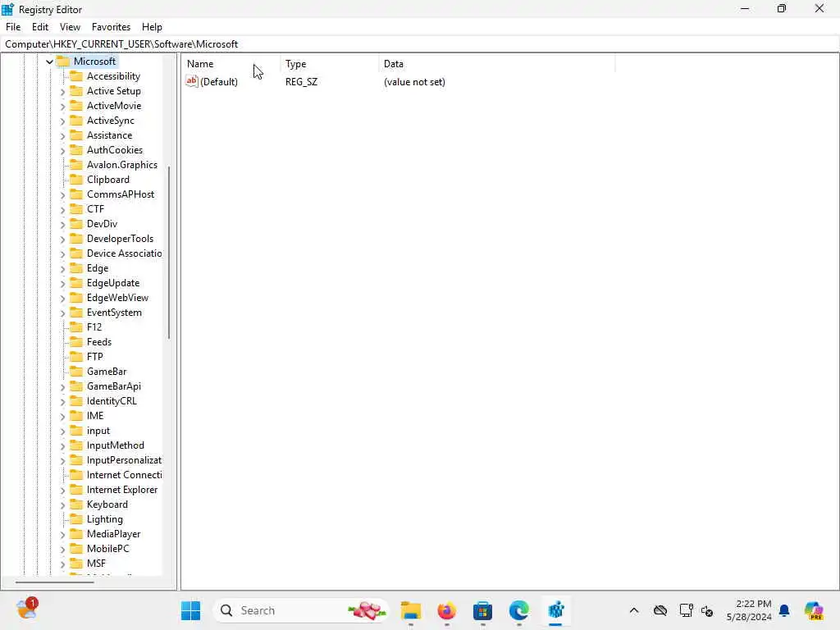Open the Windows Start menu

[190, 610]
